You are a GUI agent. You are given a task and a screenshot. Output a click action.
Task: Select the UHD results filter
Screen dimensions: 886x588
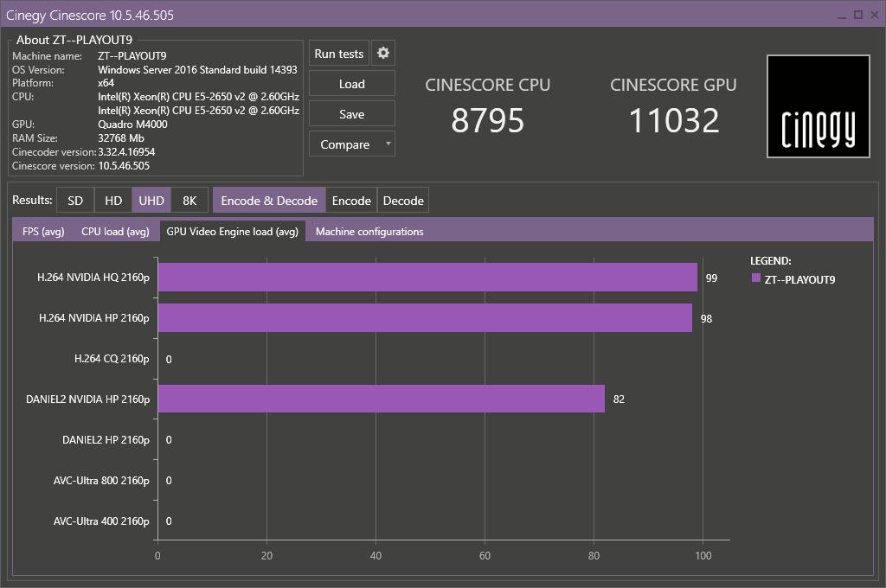pos(151,201)
